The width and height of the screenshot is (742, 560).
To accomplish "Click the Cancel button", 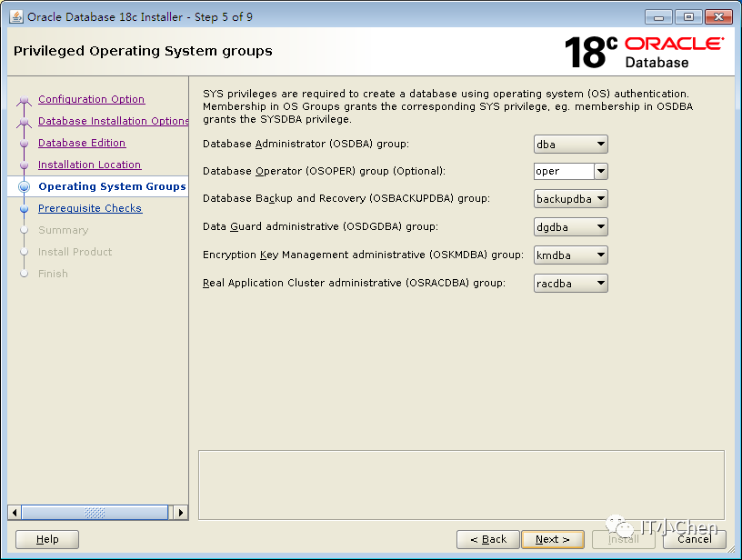I will (694, 539).
